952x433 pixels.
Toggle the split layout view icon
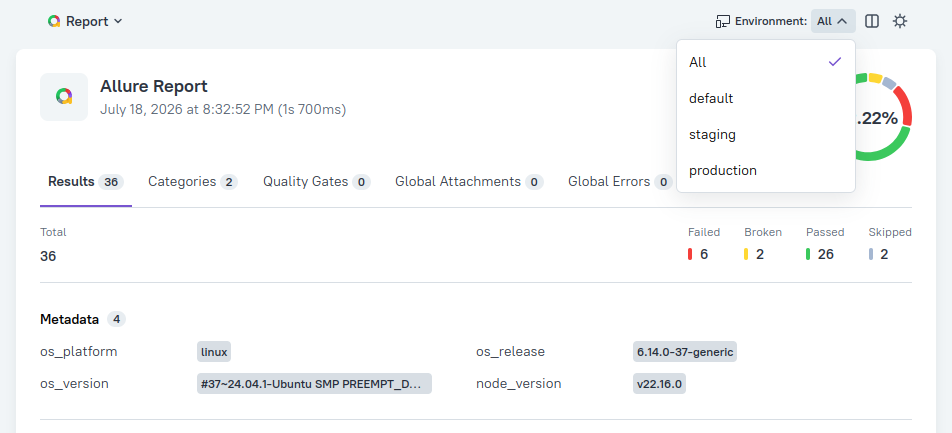pyautogui.click(x=872, y=21)
